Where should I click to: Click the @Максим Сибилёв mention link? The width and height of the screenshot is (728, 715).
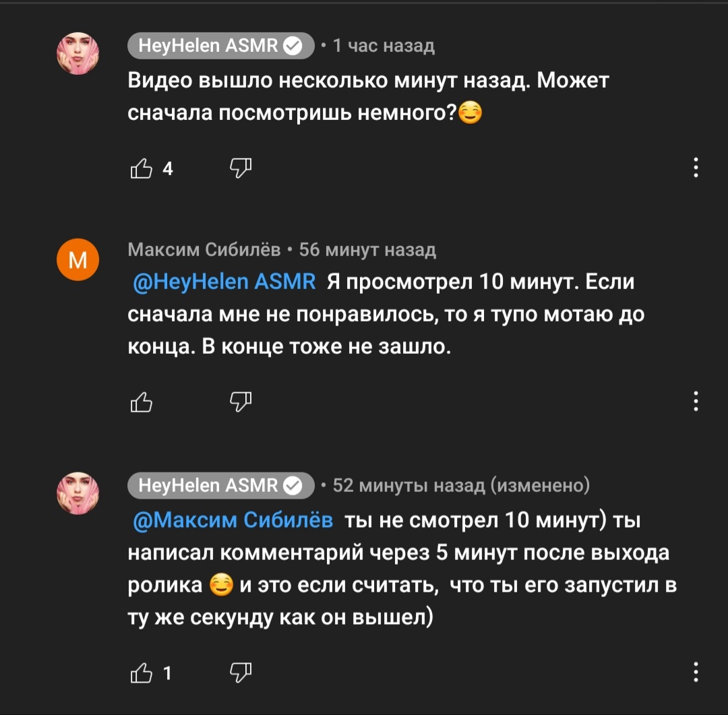235,520
